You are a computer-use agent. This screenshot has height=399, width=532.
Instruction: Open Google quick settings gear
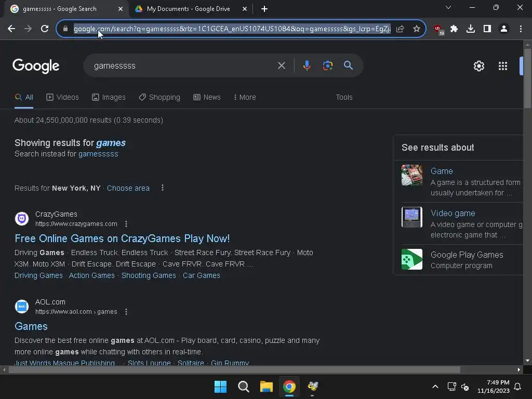click(478, 66)
